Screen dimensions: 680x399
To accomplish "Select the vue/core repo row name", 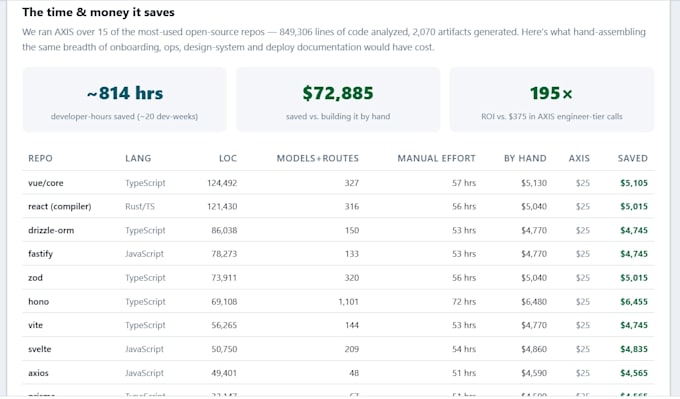I will [x=46, y=183].
